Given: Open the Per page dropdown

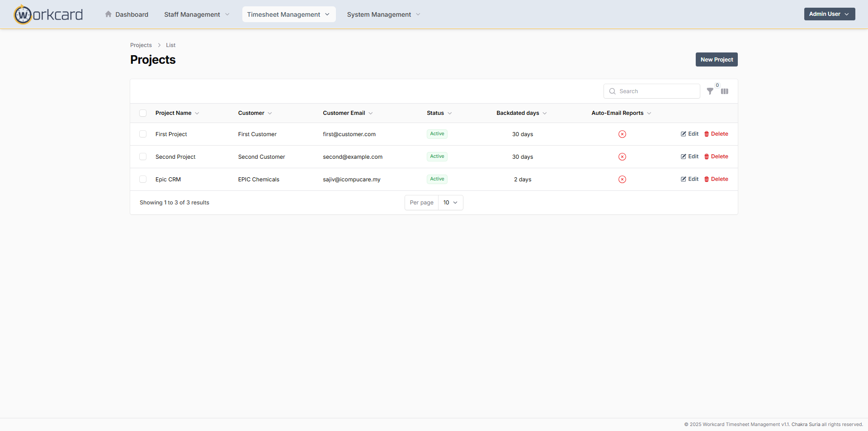Looking at the screenshot, I should coord(450,203).
